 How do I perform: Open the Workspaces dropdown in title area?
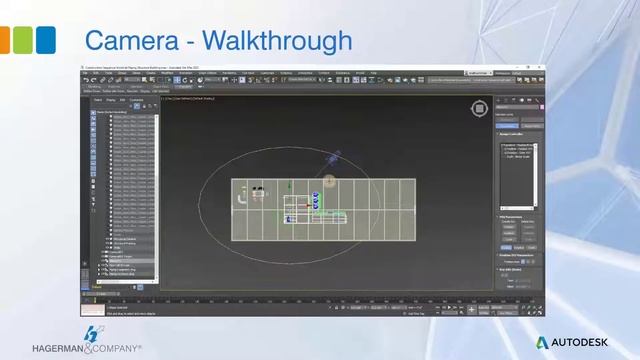[527, 73]
